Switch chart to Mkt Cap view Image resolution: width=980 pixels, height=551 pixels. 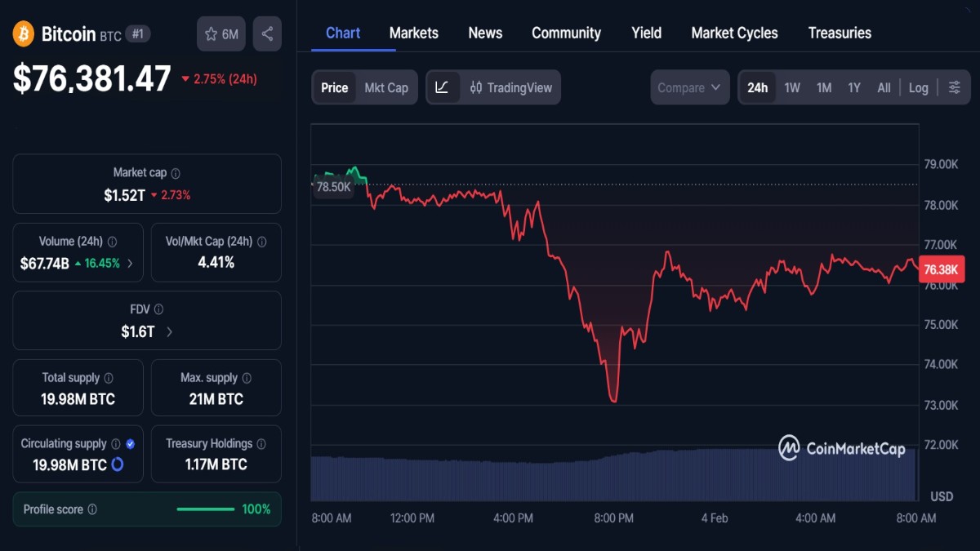click(386, 87)
